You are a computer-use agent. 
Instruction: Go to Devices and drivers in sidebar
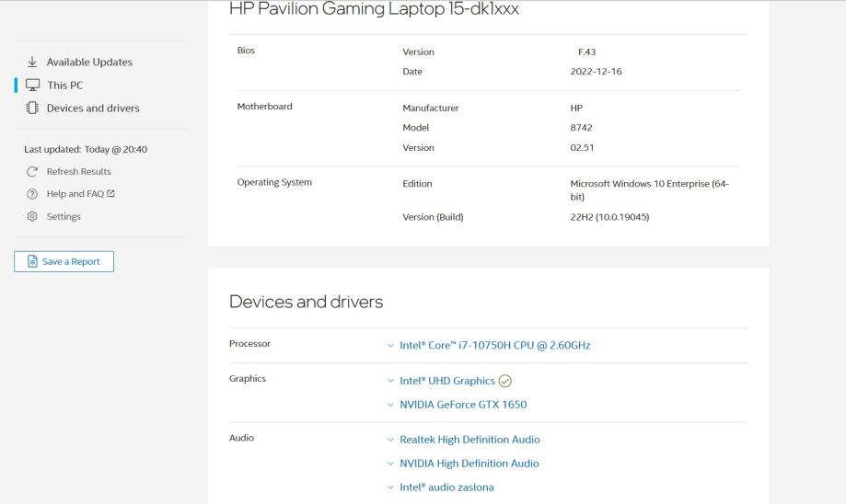pos(93,109)
